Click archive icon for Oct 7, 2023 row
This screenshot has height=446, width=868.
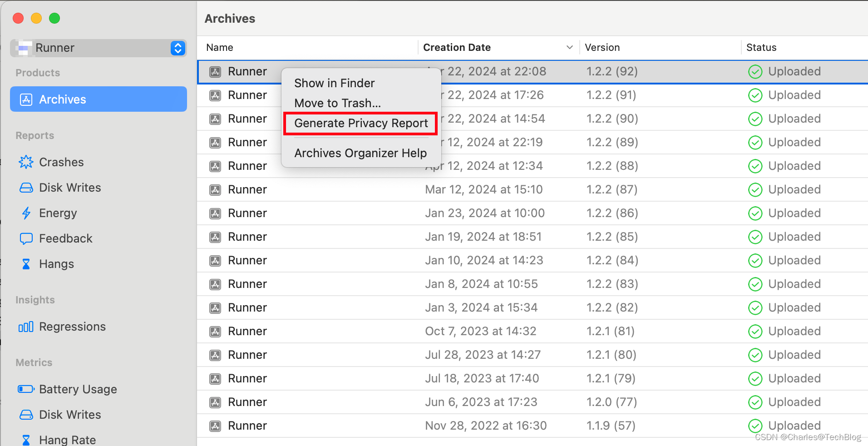(215, 332)
